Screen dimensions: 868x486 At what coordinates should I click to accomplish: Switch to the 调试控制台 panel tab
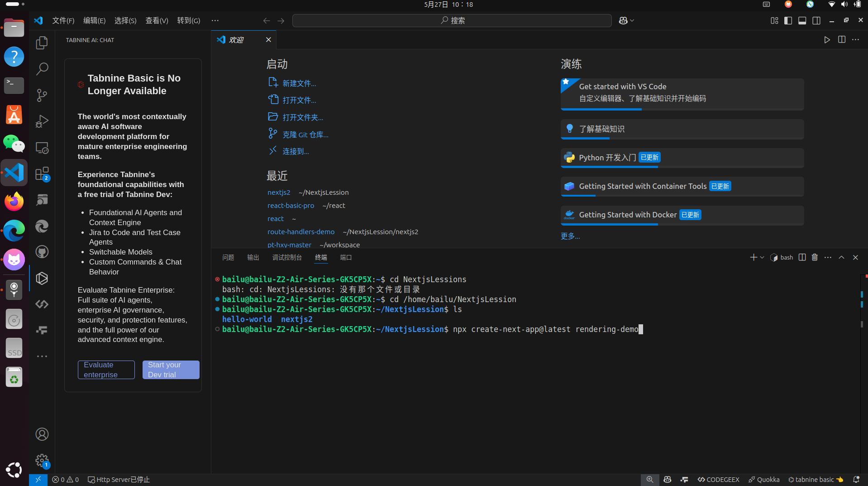pos(287,257)
